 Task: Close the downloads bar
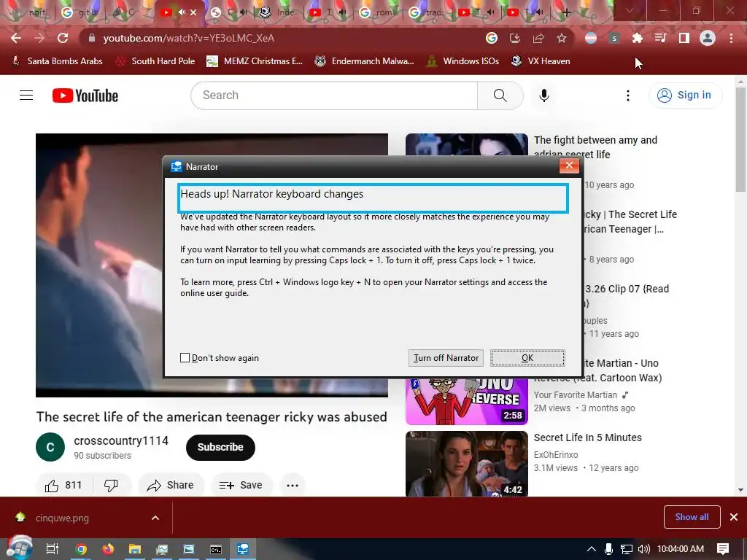[734, 517]
